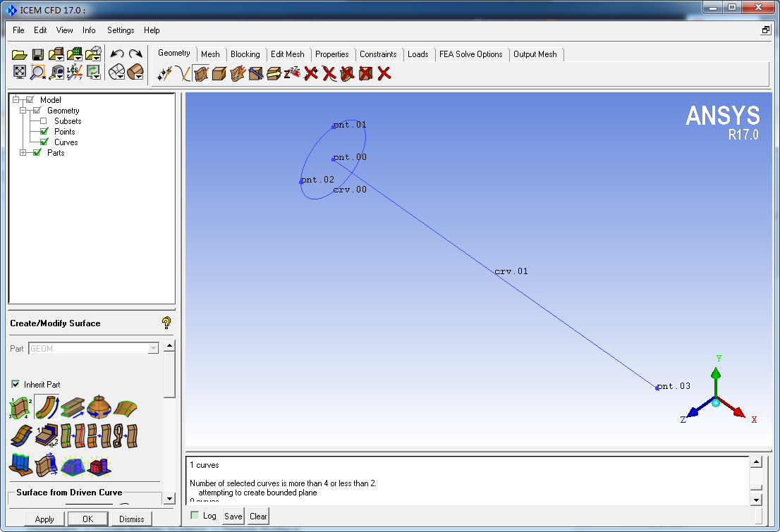
Task: Open a project with the folder icon
Action: 20,54
